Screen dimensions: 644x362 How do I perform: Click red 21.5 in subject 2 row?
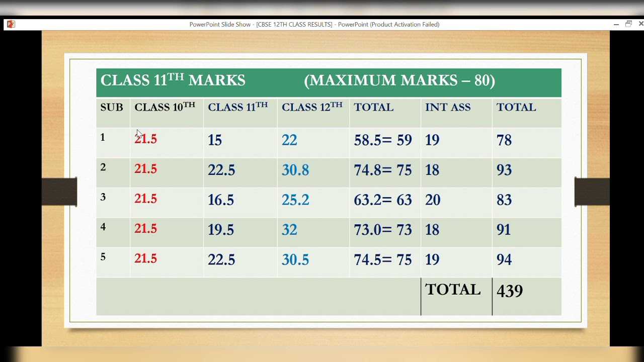point(145,169)
